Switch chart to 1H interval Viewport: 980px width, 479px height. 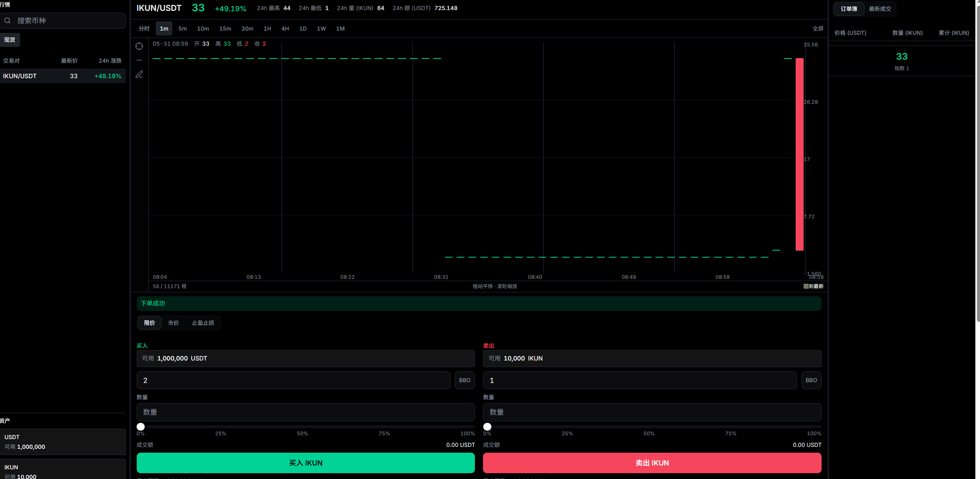point(267,29)
